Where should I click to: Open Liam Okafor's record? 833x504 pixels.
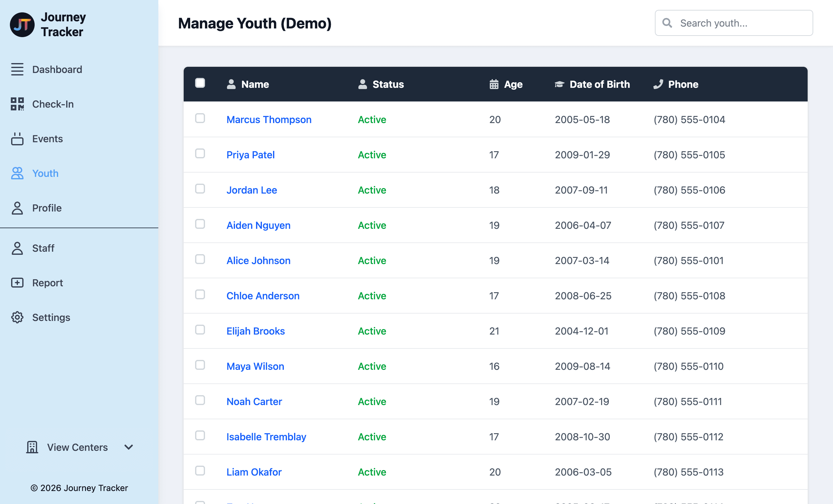(254, 472)
